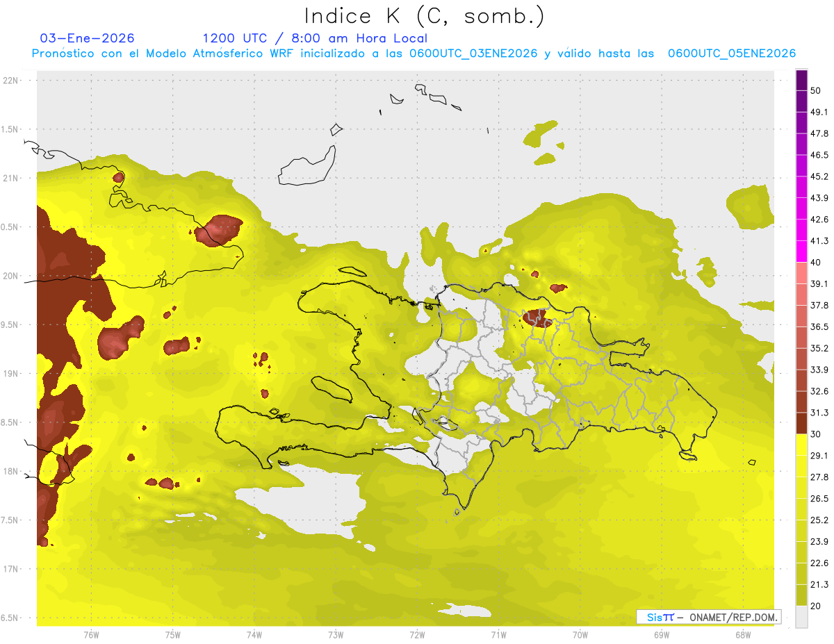Image resolution: width=834 pixels, height=644 pixels.
Task: Click the '19N' latitude axis label
Action: [11, 374]
